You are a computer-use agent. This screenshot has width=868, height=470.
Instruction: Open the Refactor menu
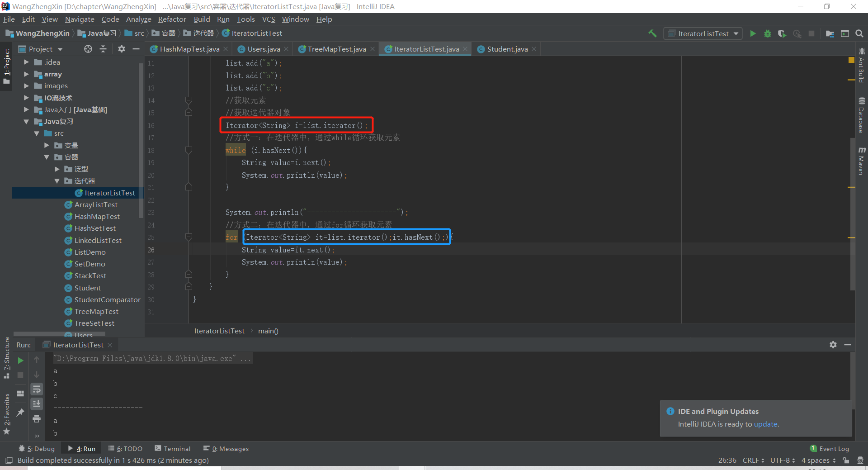[172, 19]
